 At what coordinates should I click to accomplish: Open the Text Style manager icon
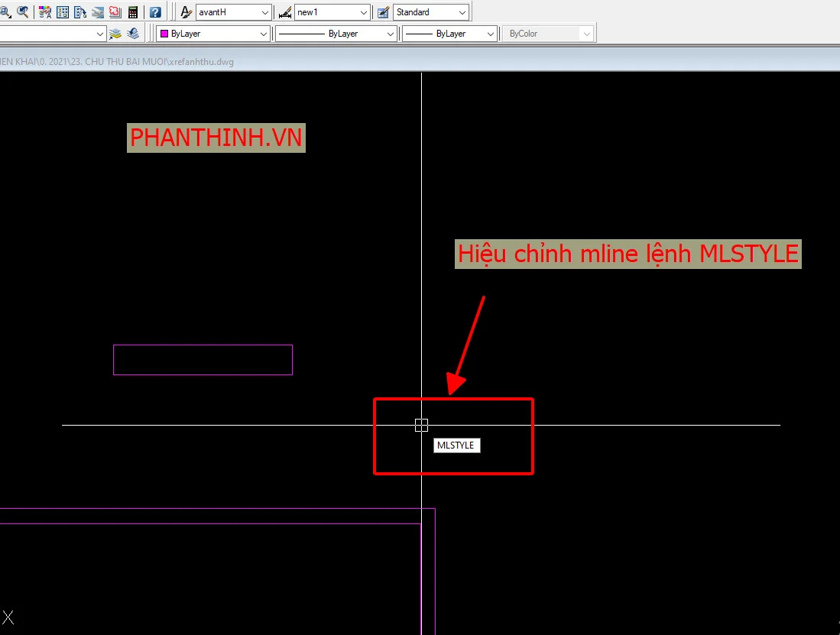click(x=186, y=11)
